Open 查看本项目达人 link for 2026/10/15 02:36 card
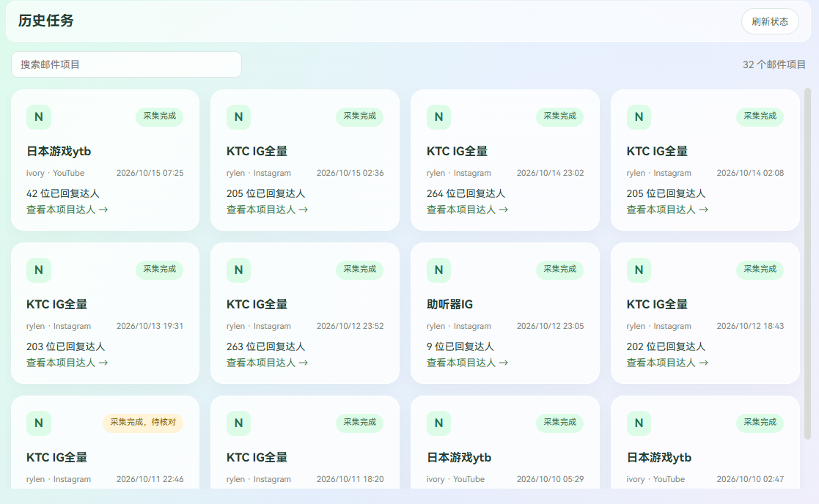819x504 pixels. pyautogui.click(x=267, y=210)
